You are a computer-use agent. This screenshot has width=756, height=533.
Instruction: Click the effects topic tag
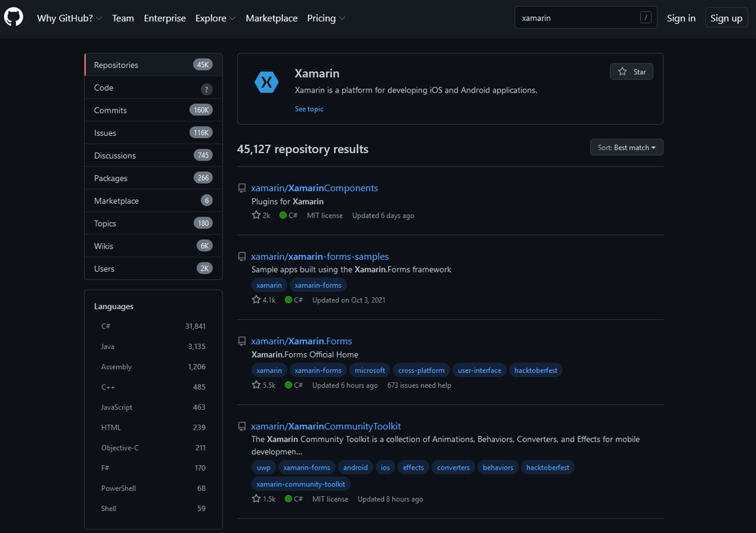pyautogui.click(x=413, y=468)
